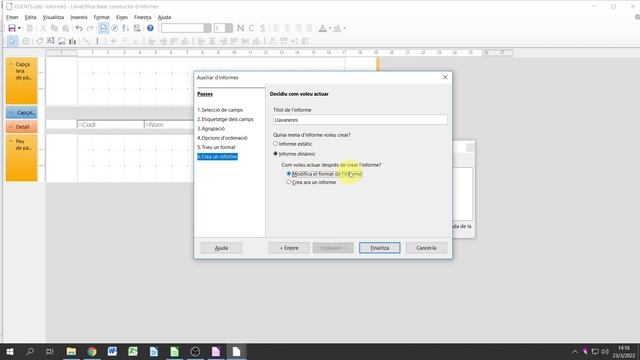640x360 pixels.
Task: Apply bold with the N icon
Action: 240,28
